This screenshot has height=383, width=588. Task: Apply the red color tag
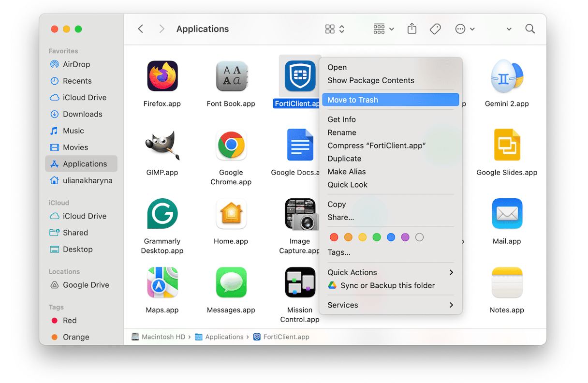334,237
